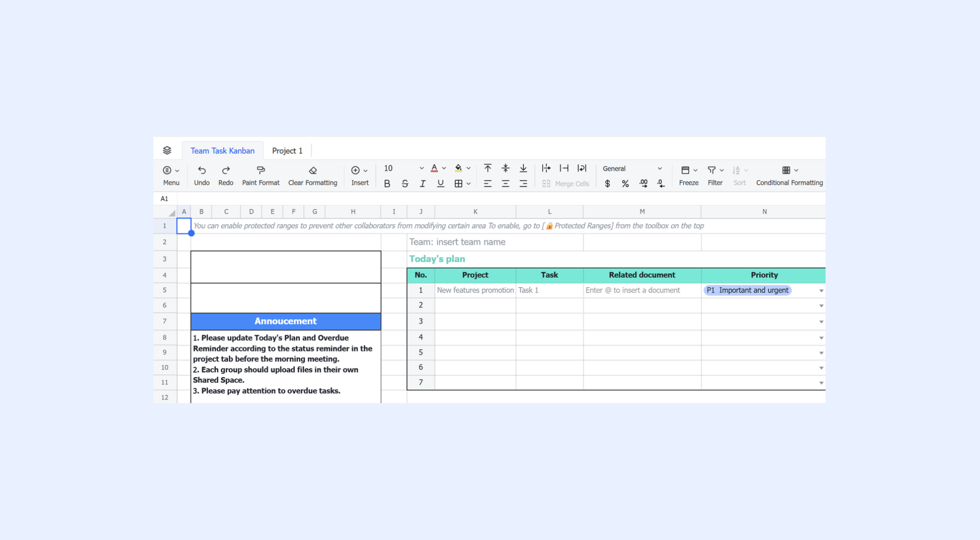Image resolution: width=980 pixels, height=540 pixels.
Task: Select row 7 header
Action: pos(165,321)
